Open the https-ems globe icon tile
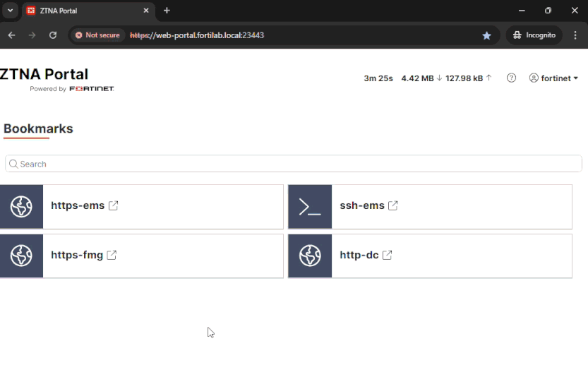Image resolution: width=588 pixels, height=365 pixels. pyautogui.click(x=21, y=206)
